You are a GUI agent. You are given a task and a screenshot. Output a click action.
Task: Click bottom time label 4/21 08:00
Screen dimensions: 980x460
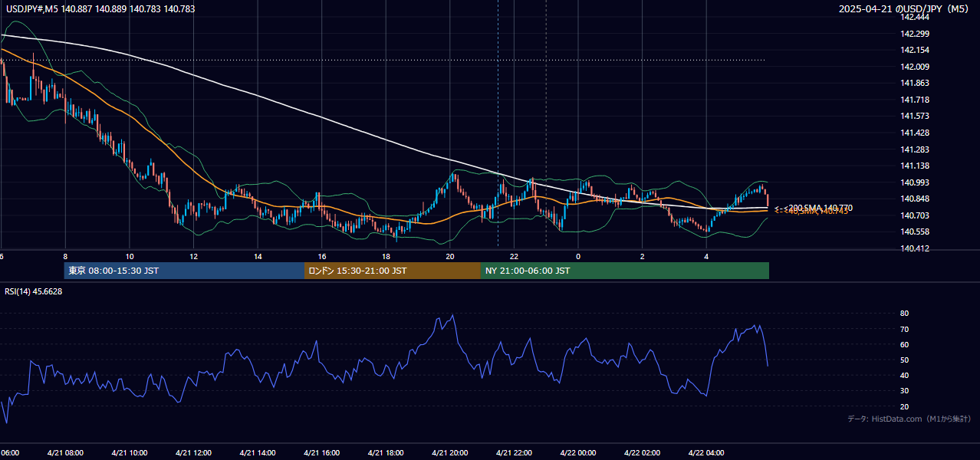point(65,452)
